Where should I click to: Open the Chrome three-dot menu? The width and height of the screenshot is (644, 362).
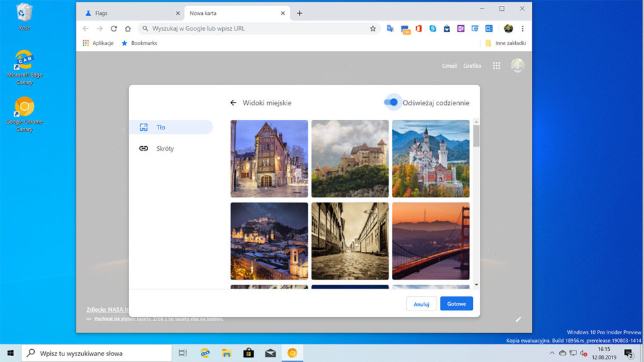522,29
